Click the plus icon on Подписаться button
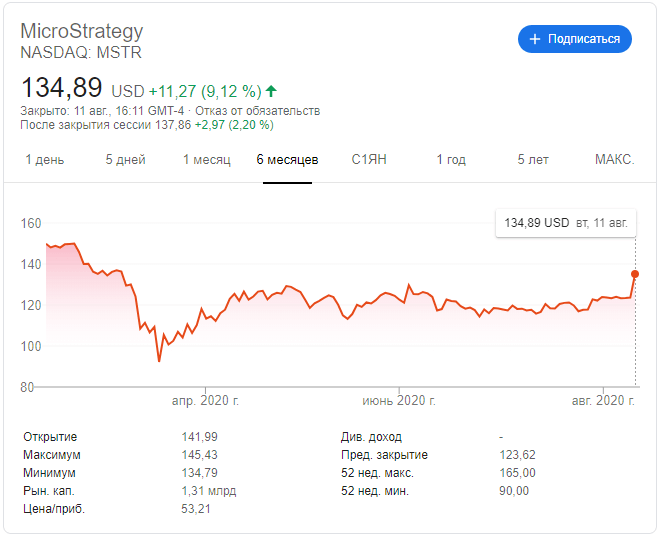Screen dimensions: 661x535 point(535,39)
